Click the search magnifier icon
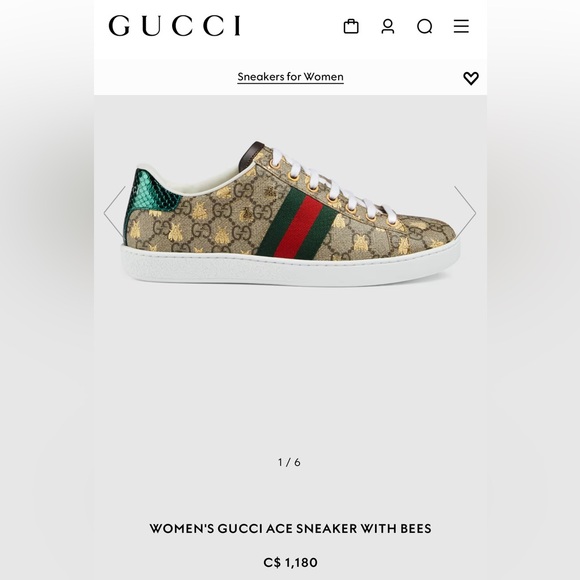This screenshot has height=580, width=580. point(425,27)
